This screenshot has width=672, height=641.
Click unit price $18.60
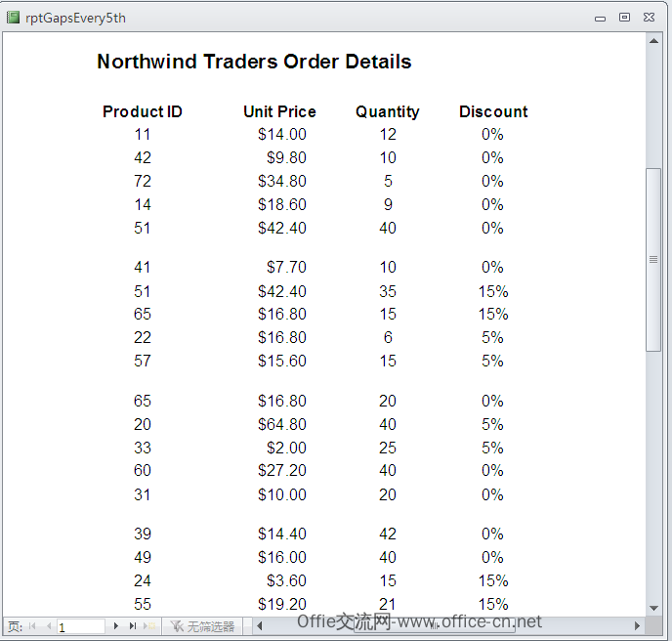coord(282,204)
